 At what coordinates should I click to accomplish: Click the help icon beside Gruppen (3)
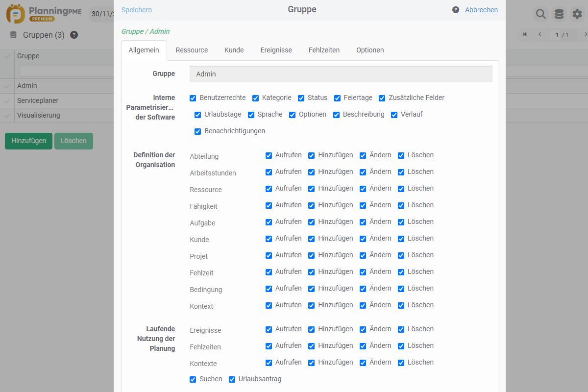point(74,35)
